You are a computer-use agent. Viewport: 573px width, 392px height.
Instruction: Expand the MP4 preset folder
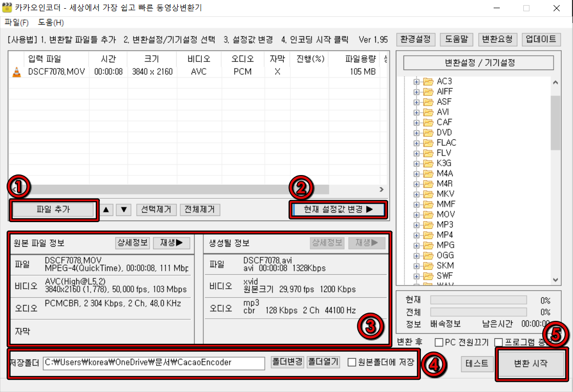(416, 235)
